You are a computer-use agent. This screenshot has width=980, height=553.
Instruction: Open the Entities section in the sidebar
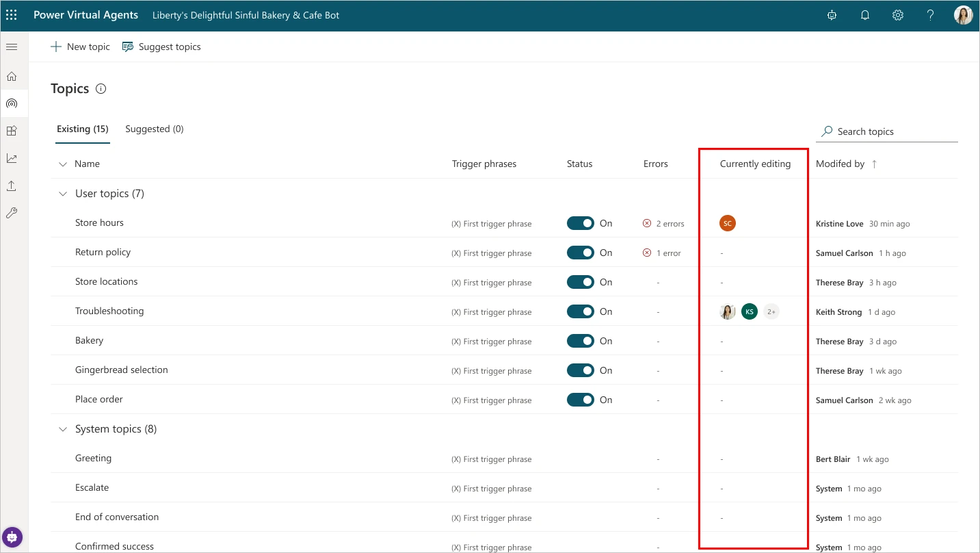point(12,130)
